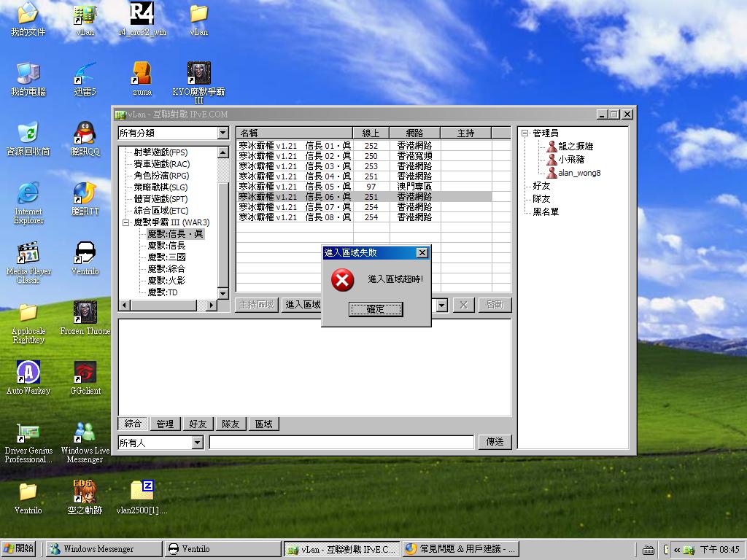
Task: Click the 傳送 send button
Action: (x=495, y=442)
